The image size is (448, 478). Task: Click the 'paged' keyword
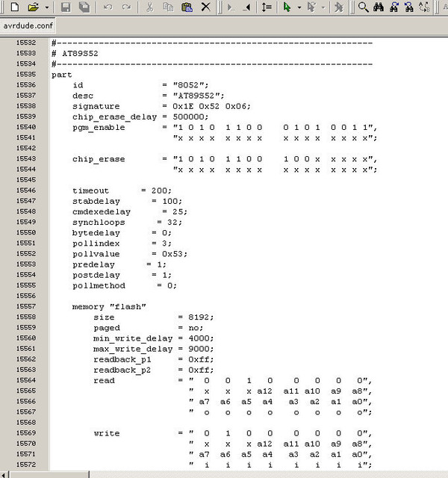click(107, 328)
